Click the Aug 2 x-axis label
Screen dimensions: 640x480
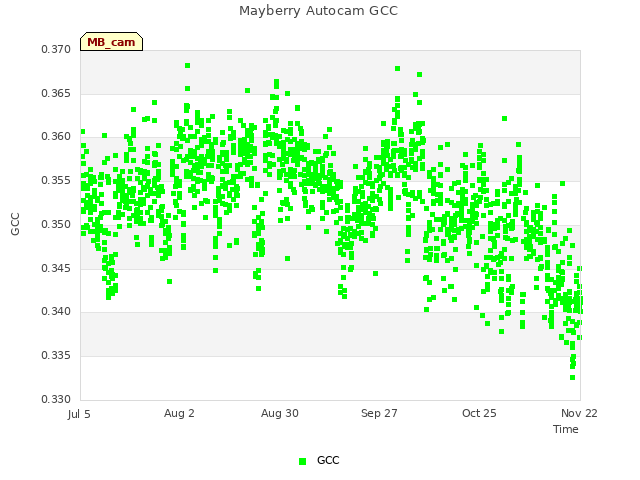pyautogui.click(x=179, y=413)
